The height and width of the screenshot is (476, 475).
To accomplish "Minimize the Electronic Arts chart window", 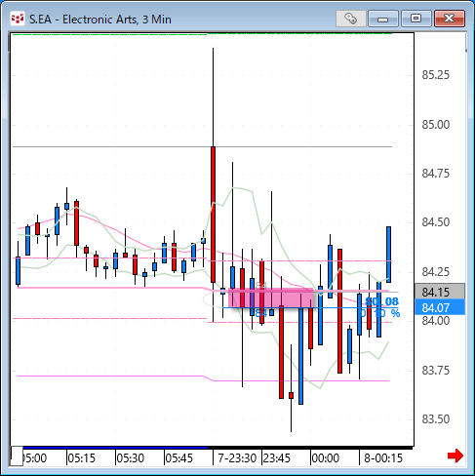I will pos(383,19).
